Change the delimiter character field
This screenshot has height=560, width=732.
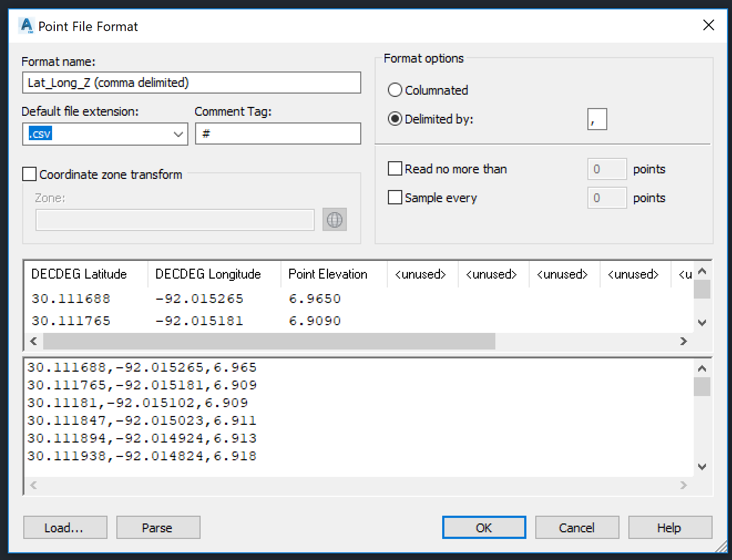597,119
